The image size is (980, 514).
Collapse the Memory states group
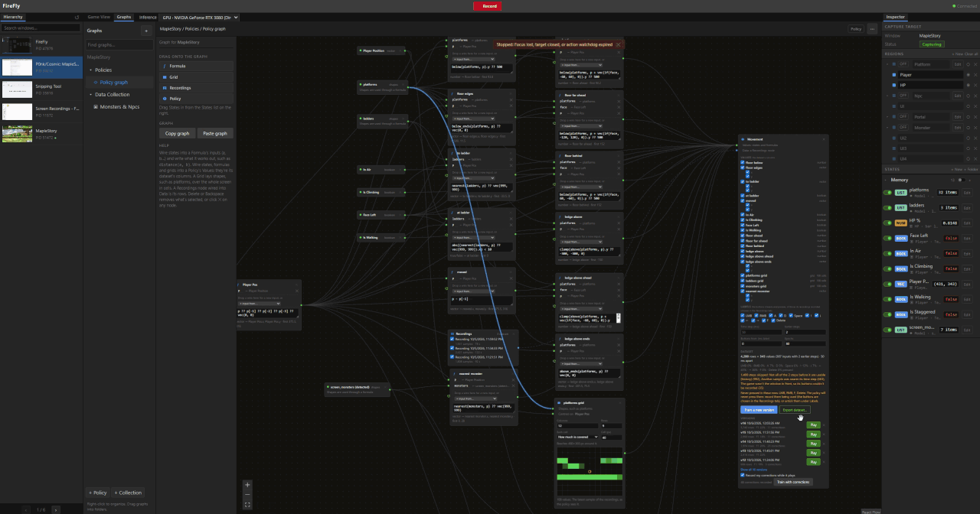[886, 180]
